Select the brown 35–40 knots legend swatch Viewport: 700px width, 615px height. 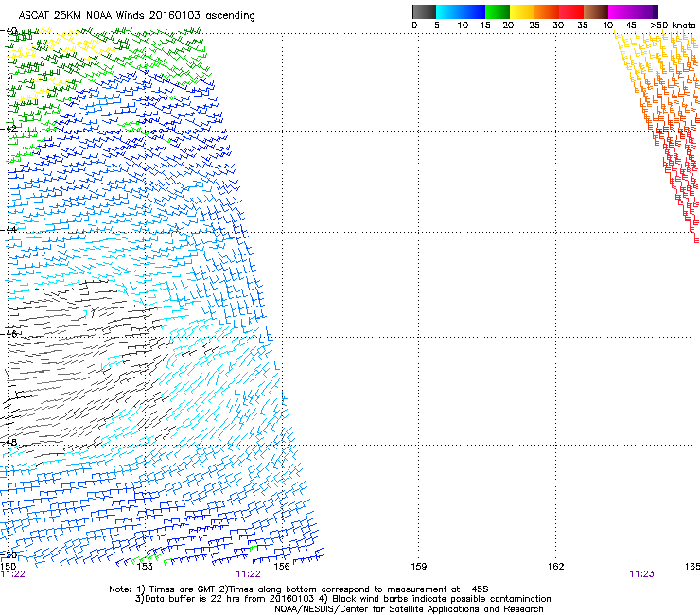pyautogui.click(x=596, y=11)
